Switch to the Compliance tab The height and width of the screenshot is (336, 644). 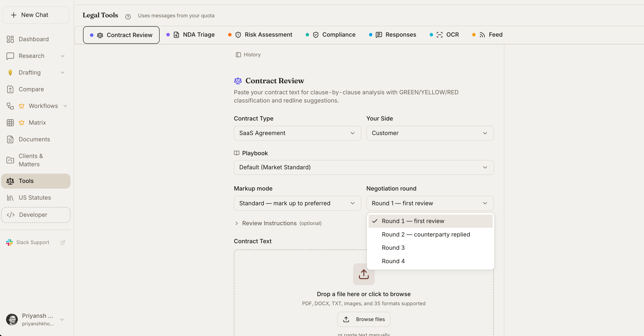[x=330, y=35]
